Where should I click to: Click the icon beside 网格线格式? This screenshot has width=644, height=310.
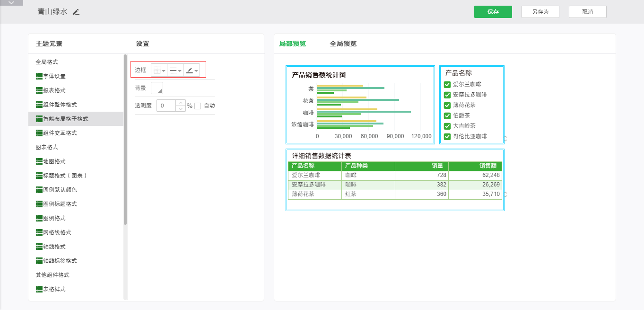[x=39, y=232]
